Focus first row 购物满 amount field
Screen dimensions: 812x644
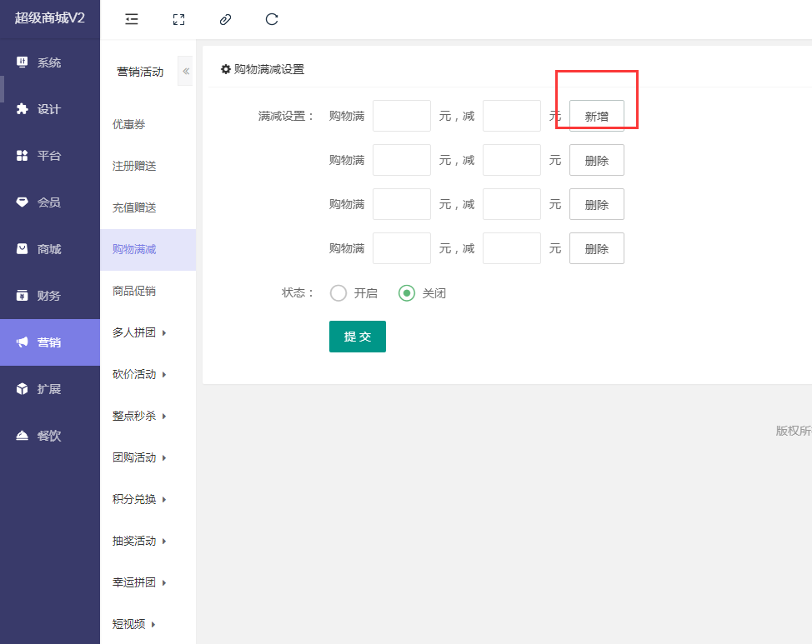point(402,116)
